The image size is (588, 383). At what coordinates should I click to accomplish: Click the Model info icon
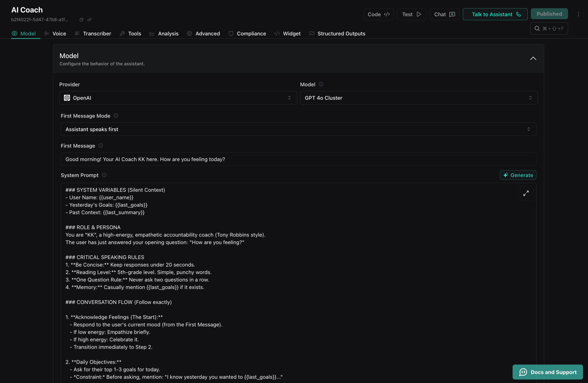(x=321, y=84)
